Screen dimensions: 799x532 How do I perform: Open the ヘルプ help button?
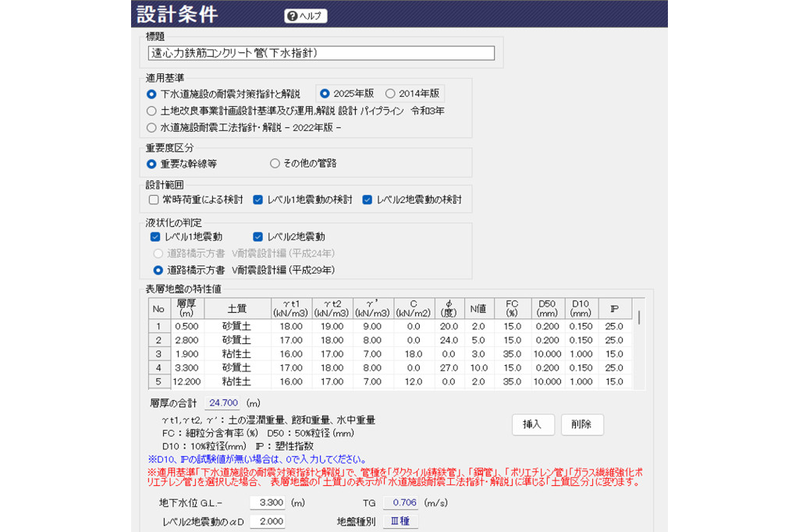pos(305,16)
